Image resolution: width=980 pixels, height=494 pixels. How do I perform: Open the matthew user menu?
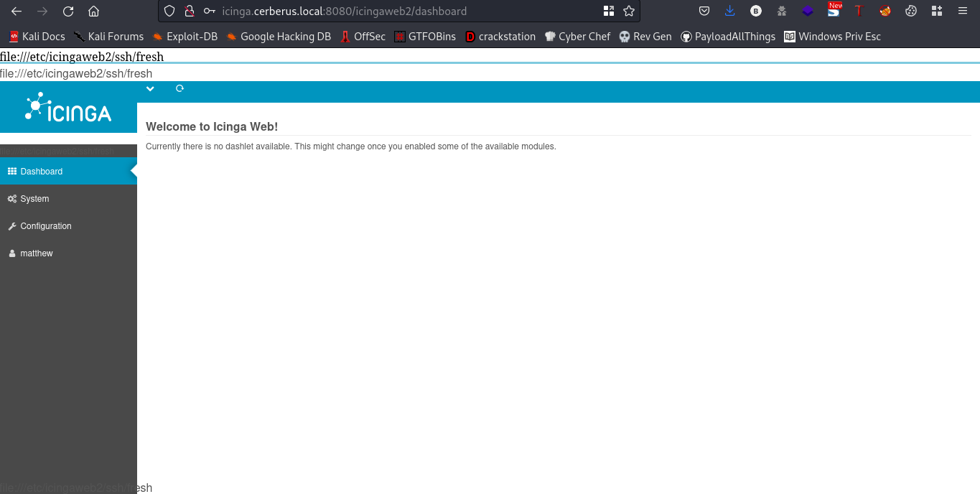pos(68,253)
